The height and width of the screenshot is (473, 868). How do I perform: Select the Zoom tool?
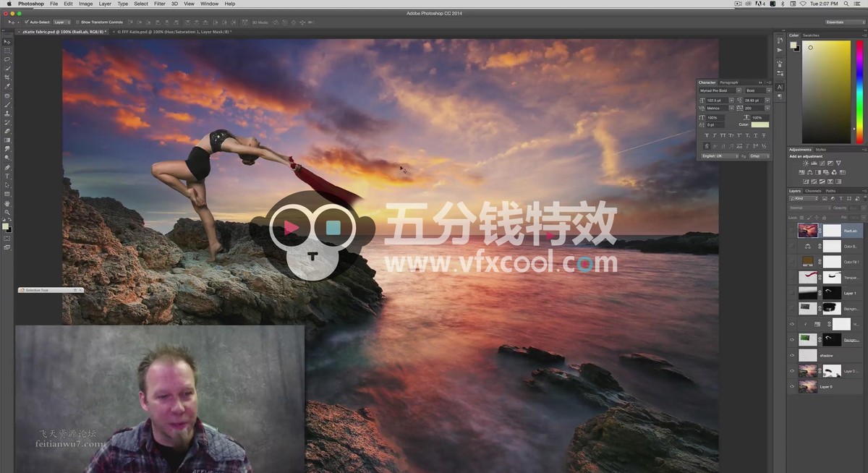7,212
